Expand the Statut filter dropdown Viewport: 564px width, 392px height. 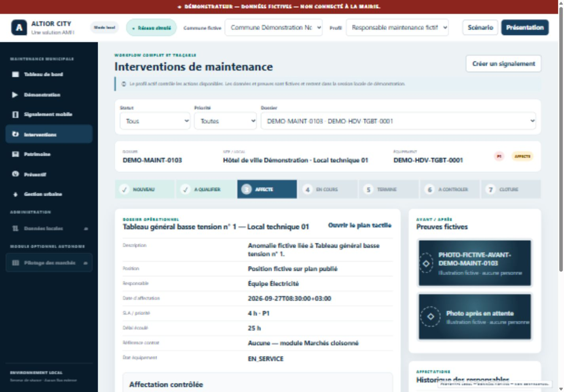click(155, 121)
